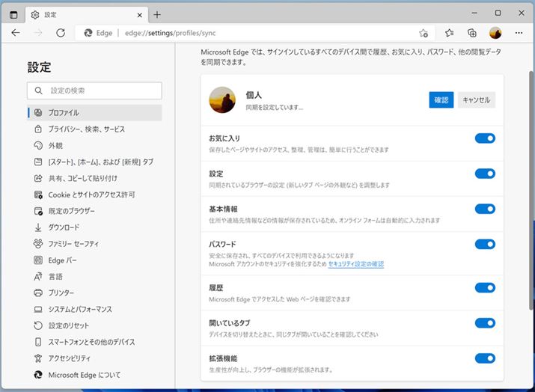The image size is (535, 392).
Task: Open the Favorites list toolbar icon
Action: [x=450, y=33]
